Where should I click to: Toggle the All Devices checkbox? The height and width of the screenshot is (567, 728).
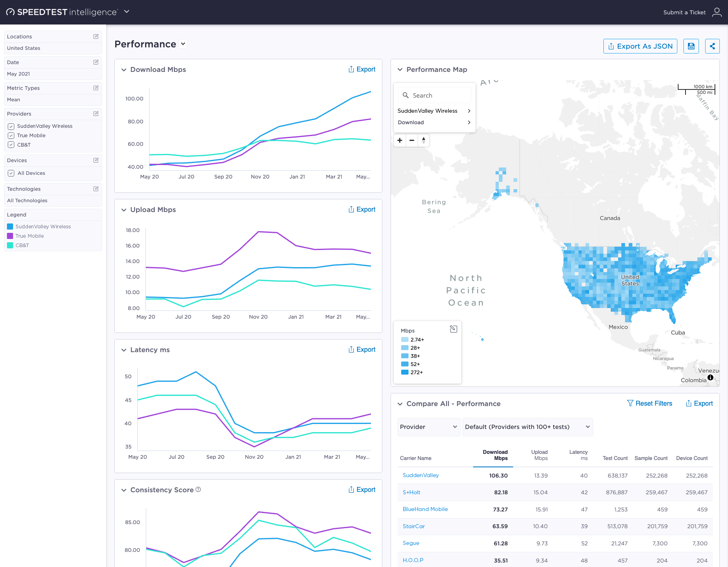[x=11, y=173]
